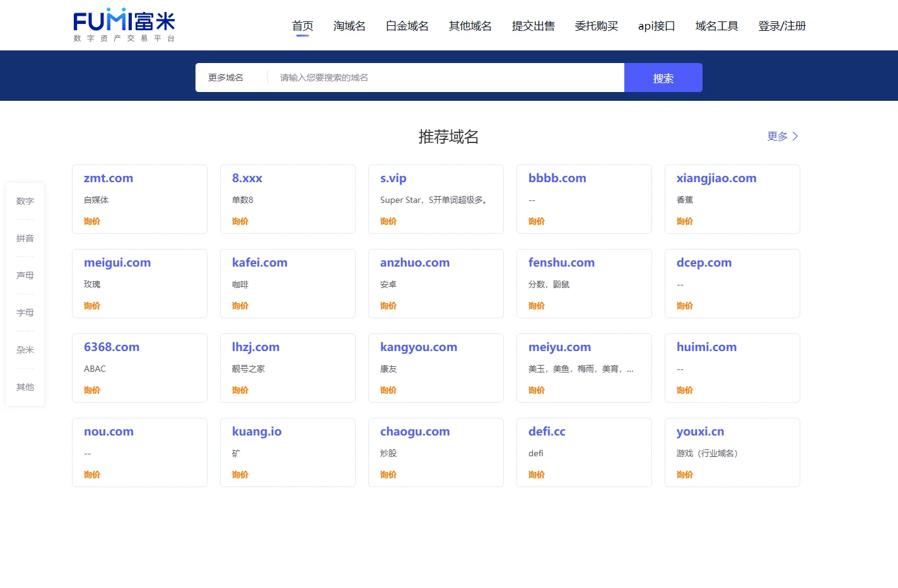Open the dcep.com domain link
The image size is (898, 588).
coord(704,263)
